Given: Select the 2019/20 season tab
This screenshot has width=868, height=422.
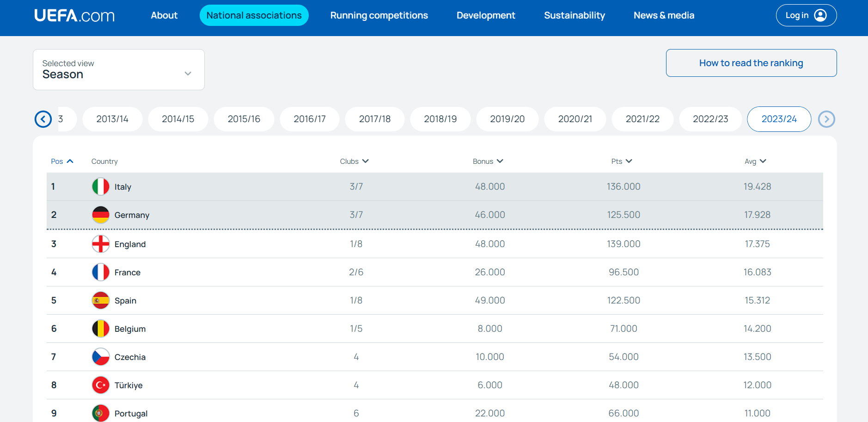Looking at the screenshot, I should (x=507, y=119).
